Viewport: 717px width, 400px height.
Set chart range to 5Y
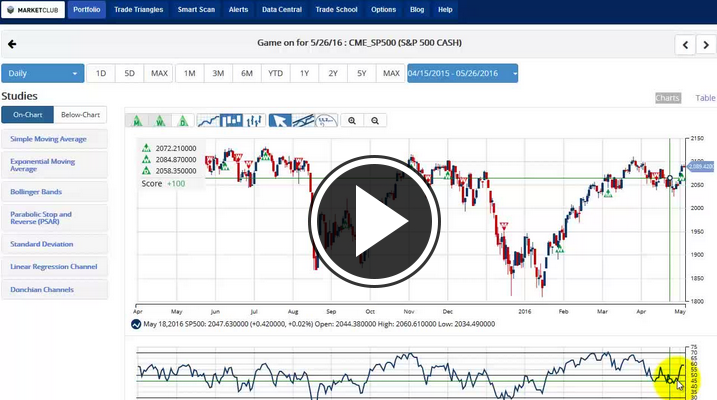coord(362,73)
